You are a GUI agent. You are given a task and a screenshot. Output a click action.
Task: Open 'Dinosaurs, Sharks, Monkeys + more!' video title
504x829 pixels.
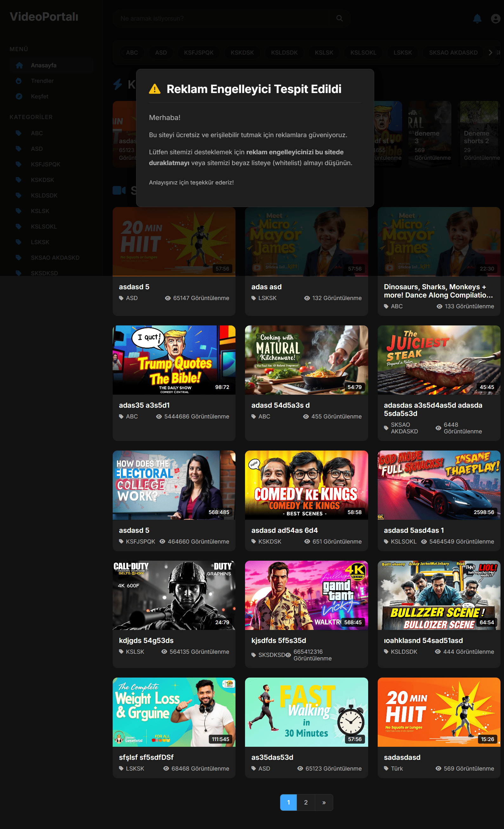coord(438,291)
